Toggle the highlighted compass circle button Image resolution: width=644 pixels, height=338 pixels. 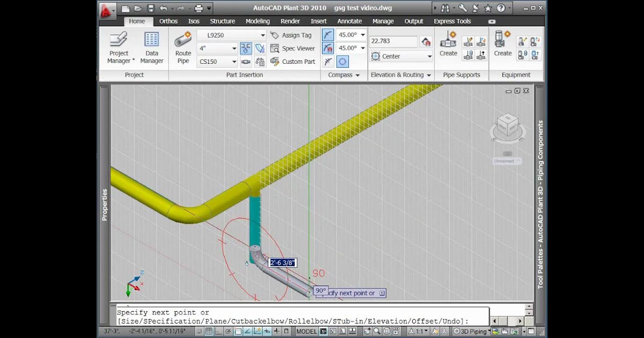342,62
